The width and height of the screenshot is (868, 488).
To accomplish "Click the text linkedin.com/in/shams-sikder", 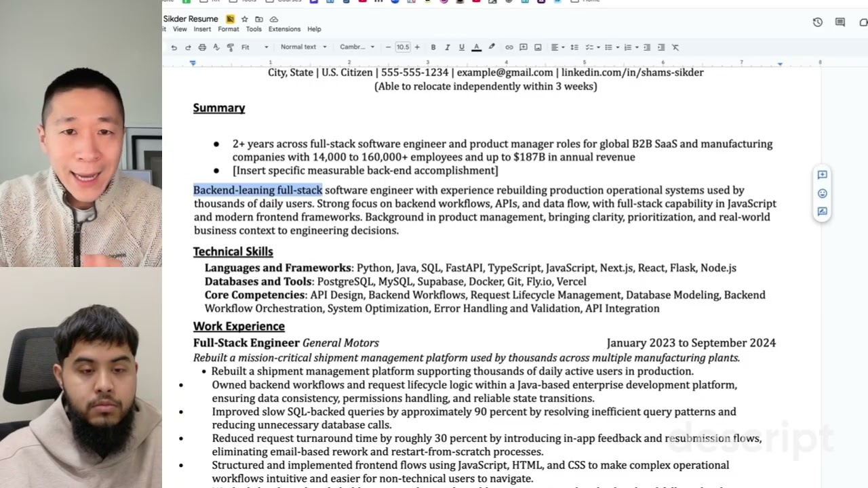I will coord(633,73).
